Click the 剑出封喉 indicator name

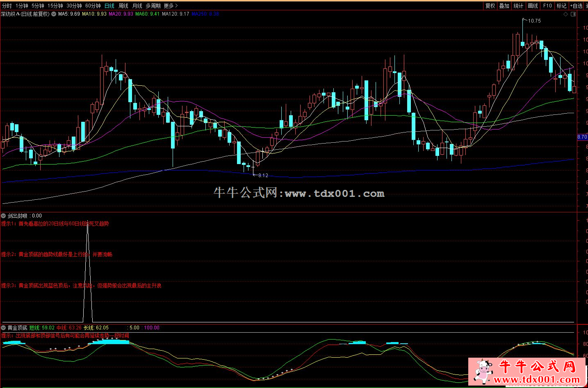tap(18, 215)
